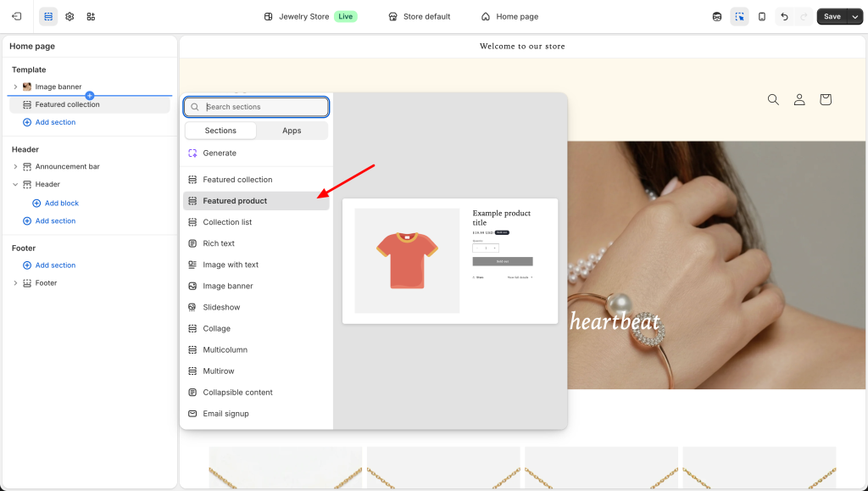The height and width of the screenshot is (491, 868).
Task: Click the exit editor icon
Action: 16,16
